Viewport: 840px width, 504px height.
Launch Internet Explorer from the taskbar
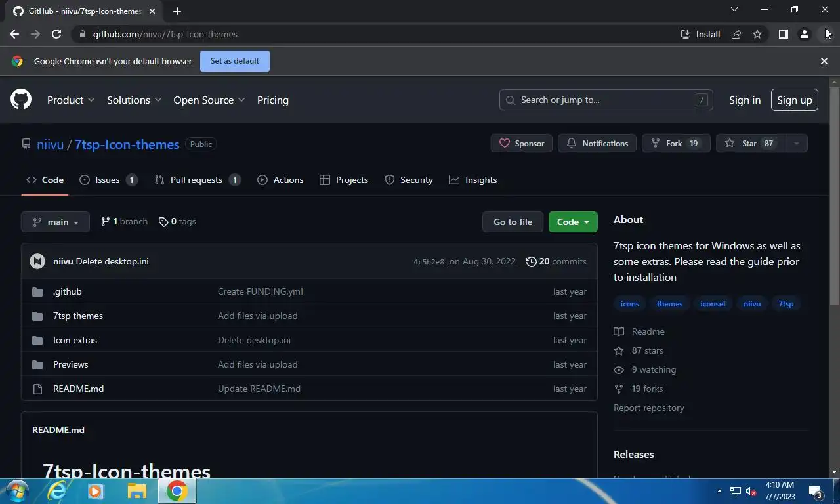57,491
